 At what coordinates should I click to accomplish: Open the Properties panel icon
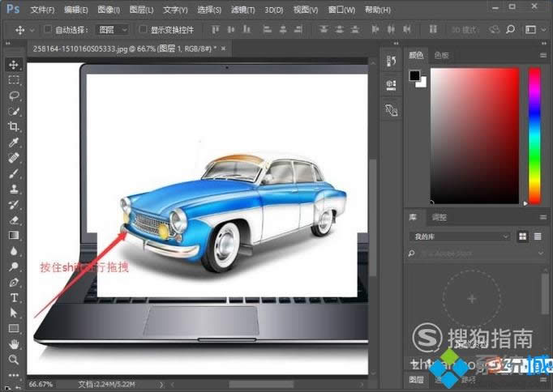pyautogui.click(x=391, y=85)
